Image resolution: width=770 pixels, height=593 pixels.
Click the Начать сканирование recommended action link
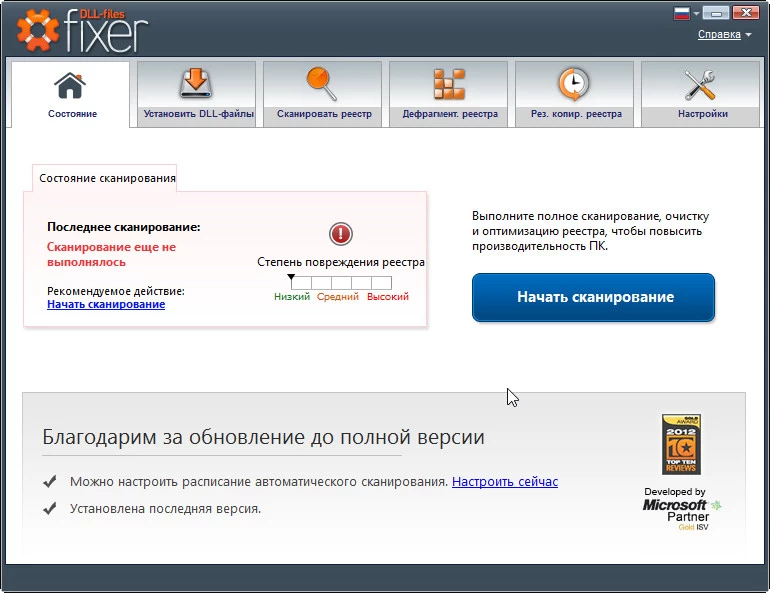click(106, 304)
